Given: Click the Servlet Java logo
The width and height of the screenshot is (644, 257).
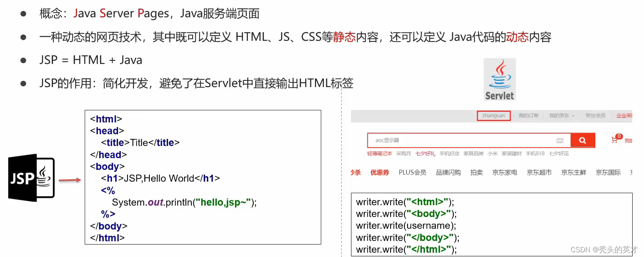Looking at the screenshot, I should pos(500,80).
